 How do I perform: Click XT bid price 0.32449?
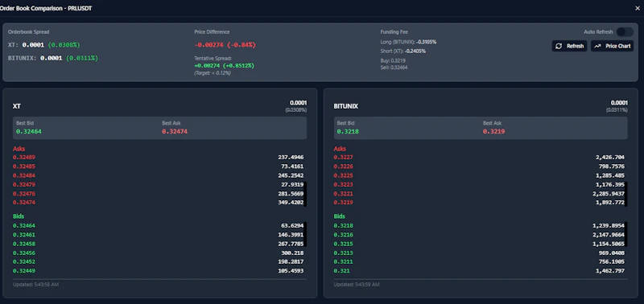point(24,271)
